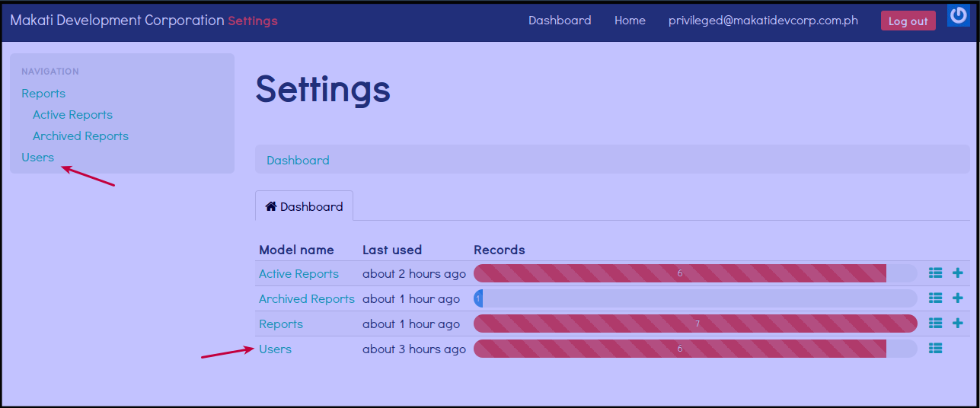Click the blue power icon
The width and height of the screenshot is (980, 408).
[x=958, y=15]
